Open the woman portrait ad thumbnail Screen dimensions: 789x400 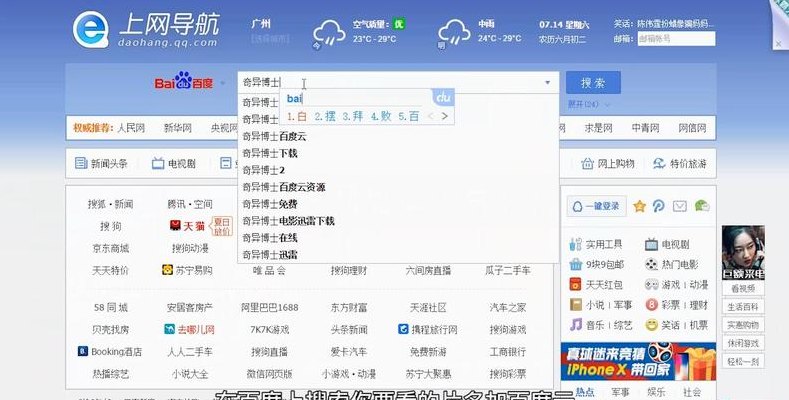coord(743,253)
